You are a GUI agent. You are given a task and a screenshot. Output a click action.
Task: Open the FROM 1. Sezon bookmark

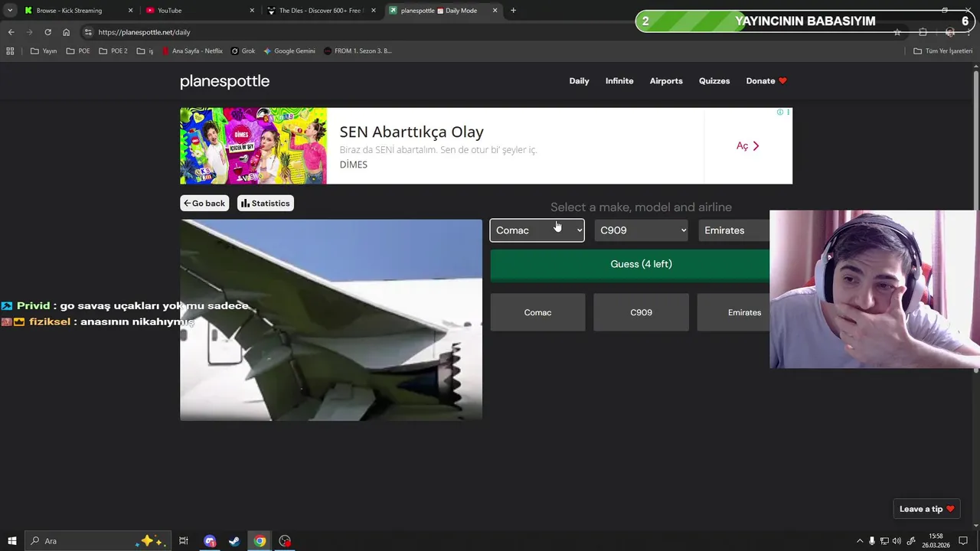pos(358,51)
